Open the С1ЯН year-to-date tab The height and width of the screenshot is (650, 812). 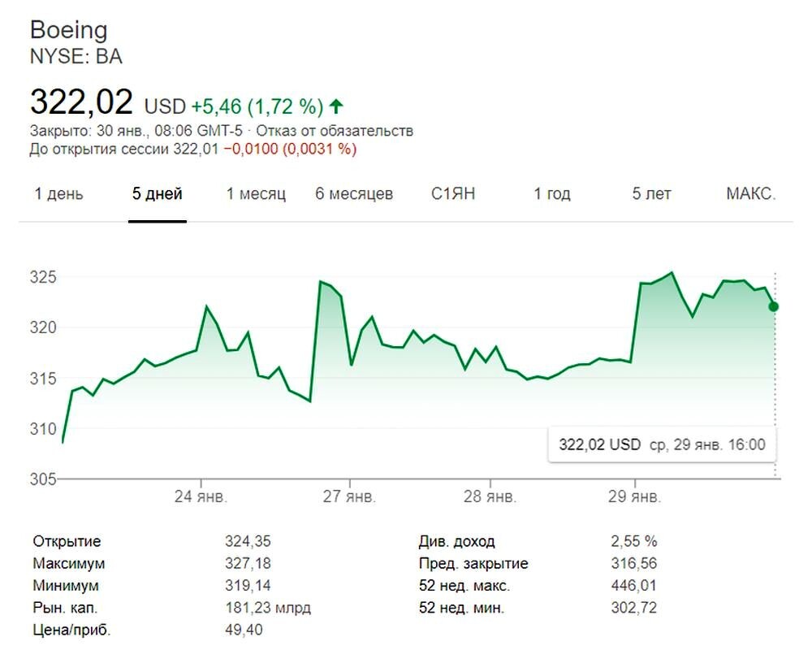453,194
